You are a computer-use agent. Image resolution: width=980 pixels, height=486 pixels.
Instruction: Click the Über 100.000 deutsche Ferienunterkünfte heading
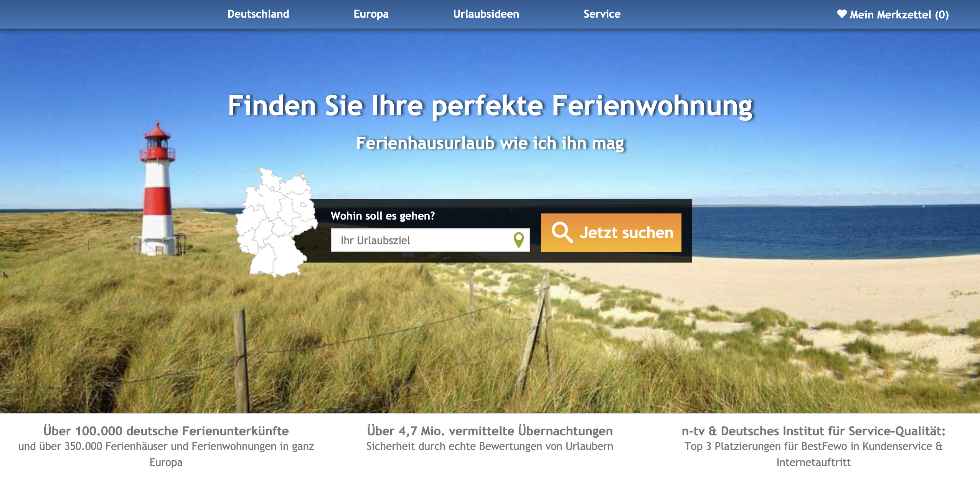166,431
